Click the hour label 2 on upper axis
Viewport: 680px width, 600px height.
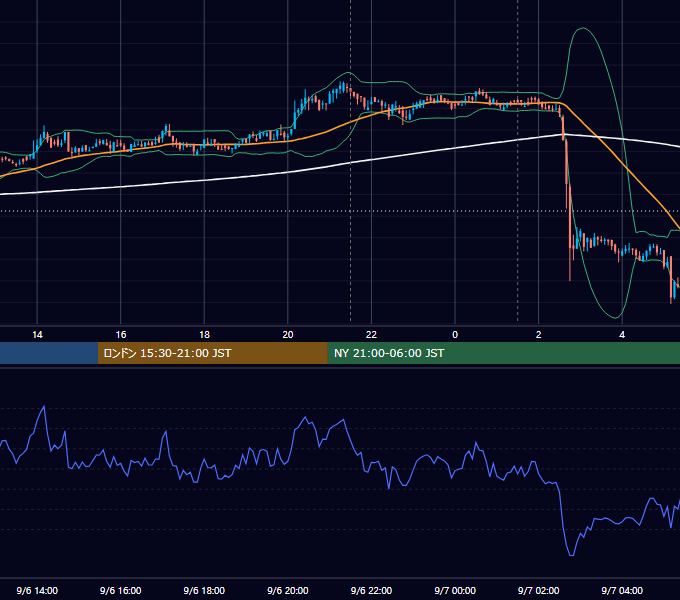(x=538, y=335)
